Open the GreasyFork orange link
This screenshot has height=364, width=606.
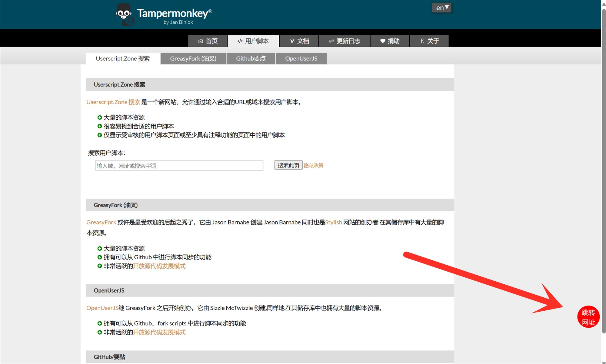101,222
